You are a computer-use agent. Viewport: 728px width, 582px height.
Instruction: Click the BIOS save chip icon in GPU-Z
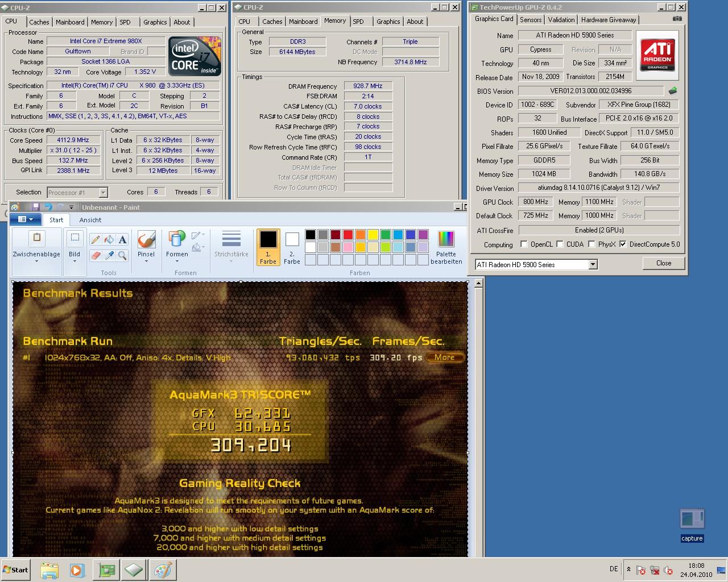[x=673, y=91]
